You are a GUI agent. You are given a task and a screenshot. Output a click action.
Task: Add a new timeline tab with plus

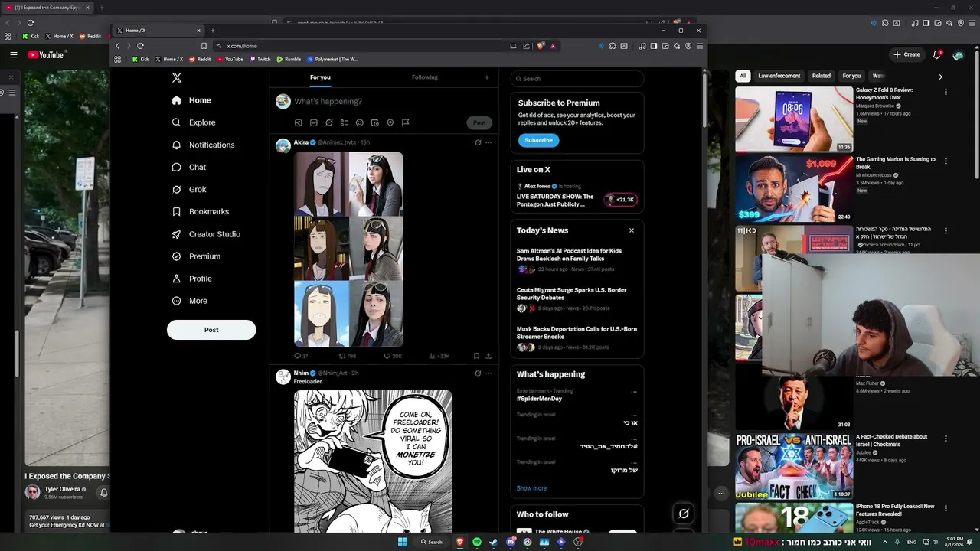486,77
